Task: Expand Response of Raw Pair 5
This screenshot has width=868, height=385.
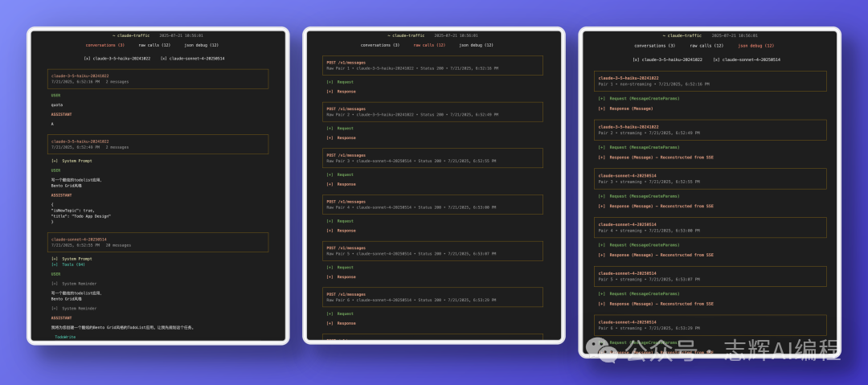Action: click(341, 276)
